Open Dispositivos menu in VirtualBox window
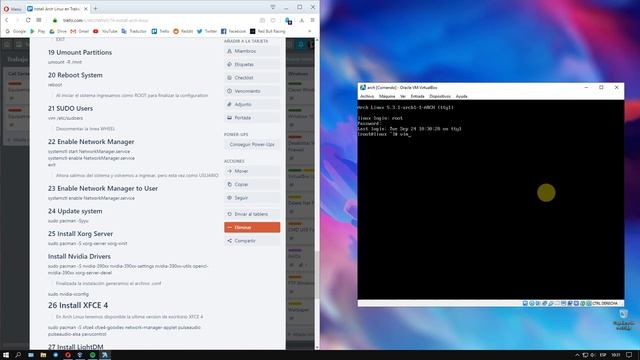Viewport: 640px width, 360px height. 440,96
